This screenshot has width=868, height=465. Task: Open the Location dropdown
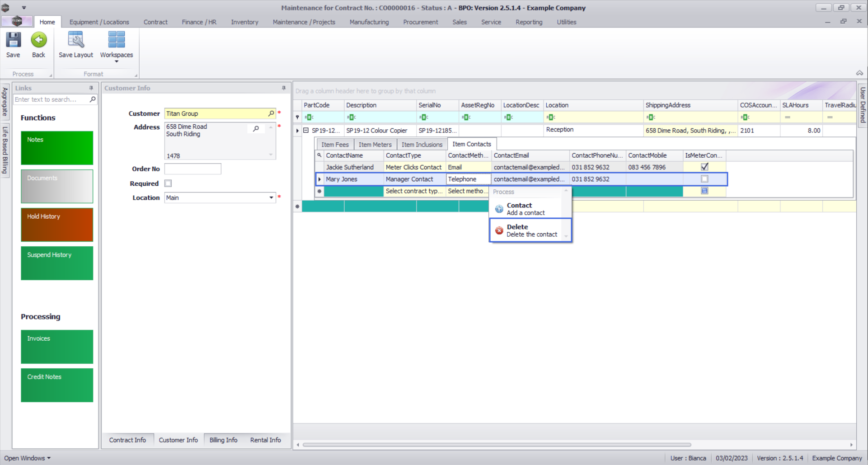coord(271,197)
